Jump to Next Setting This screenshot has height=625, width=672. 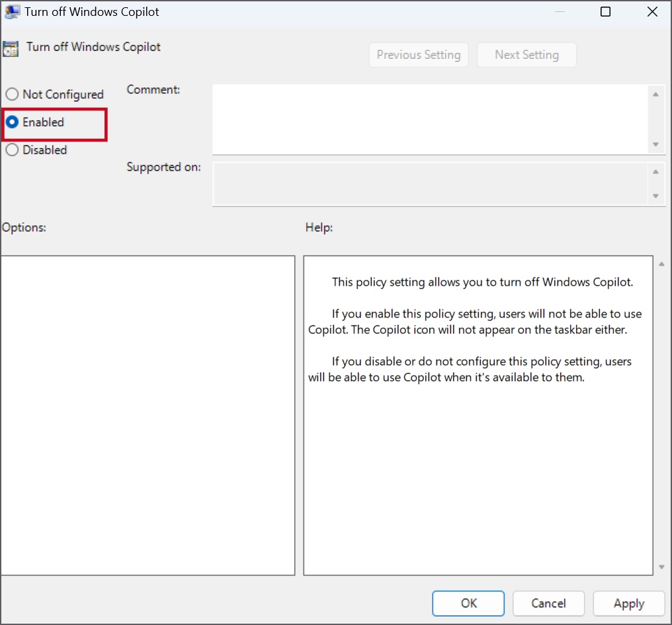tap(526, 55)
